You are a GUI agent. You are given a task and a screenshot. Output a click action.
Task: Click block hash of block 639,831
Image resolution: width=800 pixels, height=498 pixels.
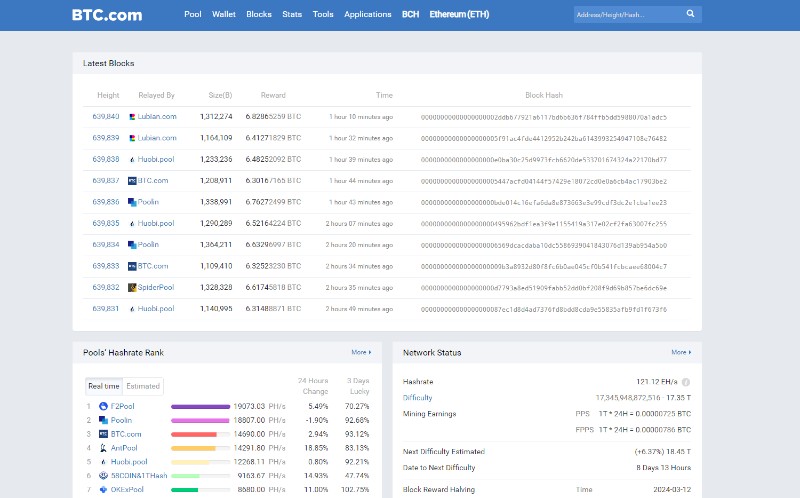pyautogui.click(x=544, y=309)
